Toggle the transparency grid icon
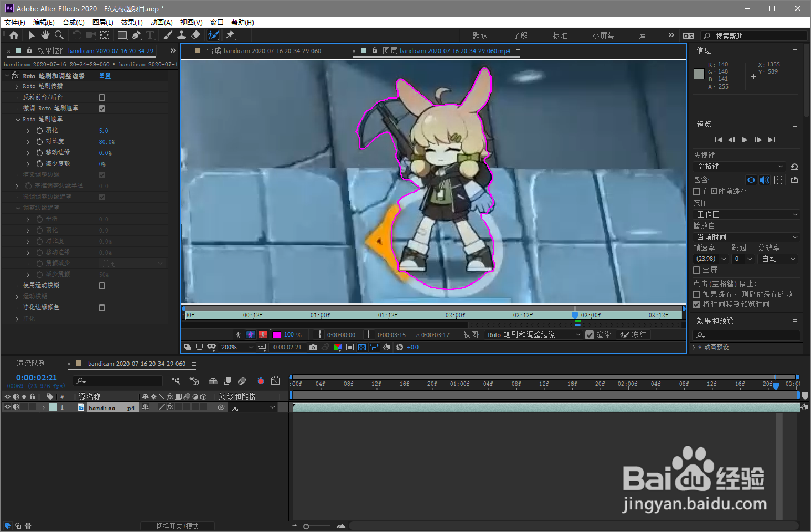This screenshot has height=532, width=811. [362, 347]
